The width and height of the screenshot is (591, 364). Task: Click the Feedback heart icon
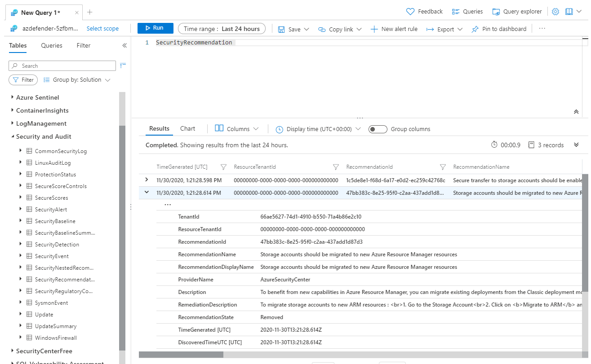pos(410,12)
